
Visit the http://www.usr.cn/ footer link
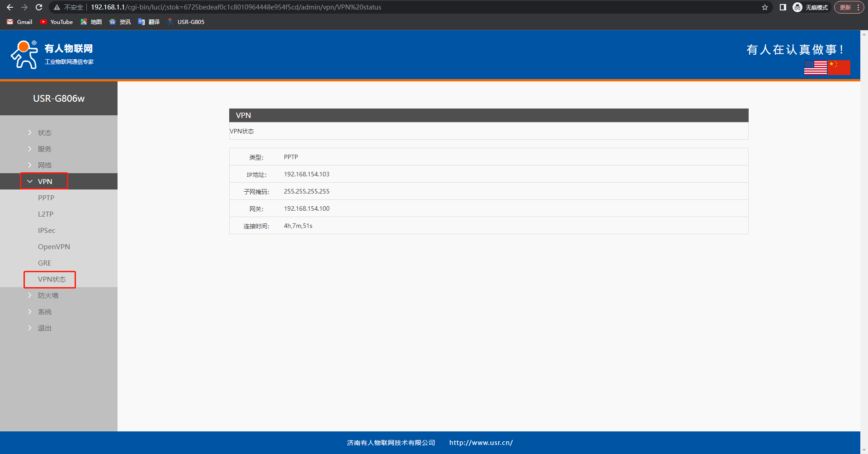(481, 443)
